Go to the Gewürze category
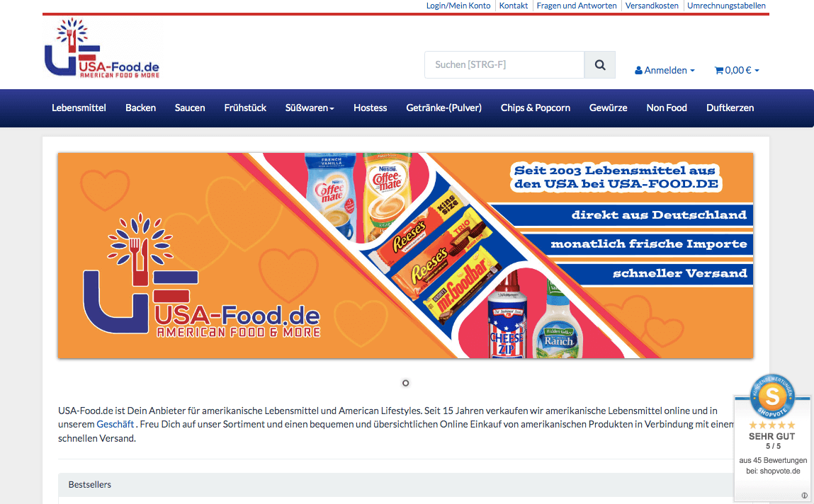 [x=609, y=108]
